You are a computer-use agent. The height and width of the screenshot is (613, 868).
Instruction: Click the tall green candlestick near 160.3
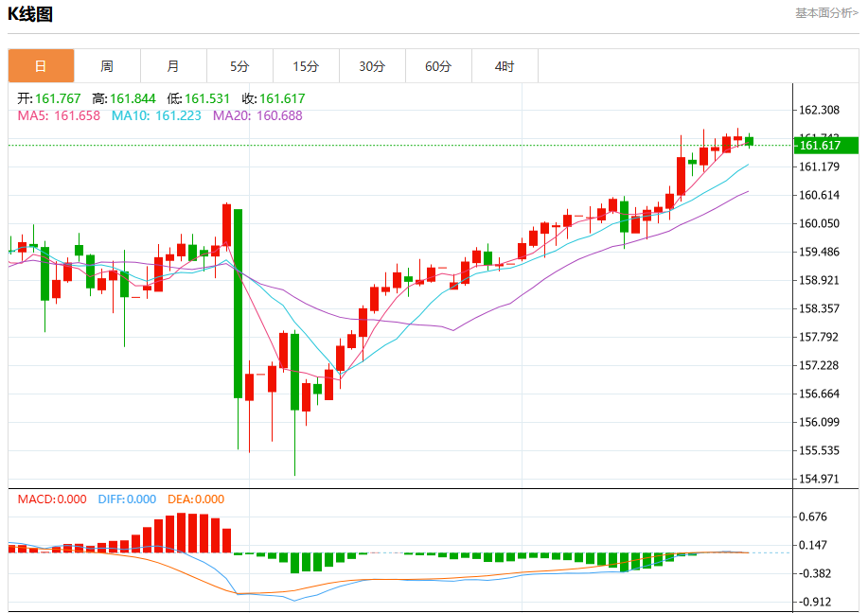238,328
